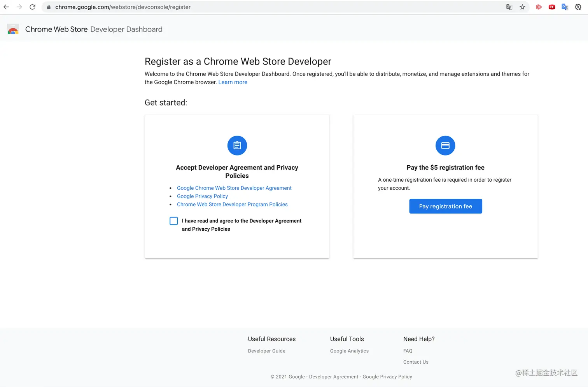This screenshot has height=387, width=588.
Task: Go back to the previous page
Action: pos(6,7)
